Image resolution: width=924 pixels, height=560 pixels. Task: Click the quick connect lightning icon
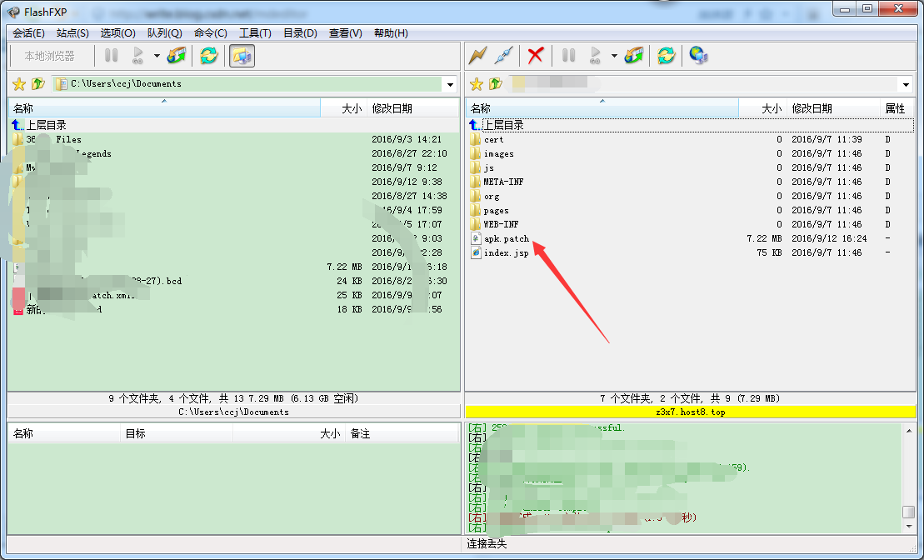pos(477,55)
